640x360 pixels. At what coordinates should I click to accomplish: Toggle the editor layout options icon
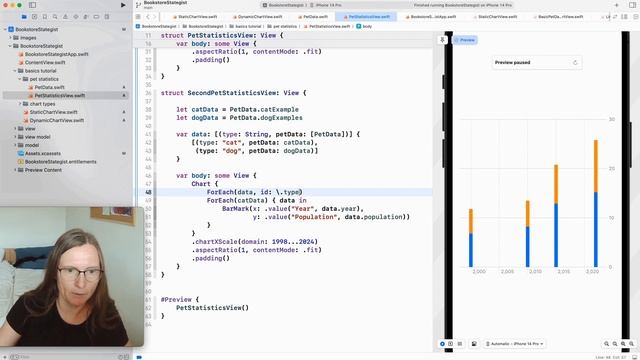[624, 17]
